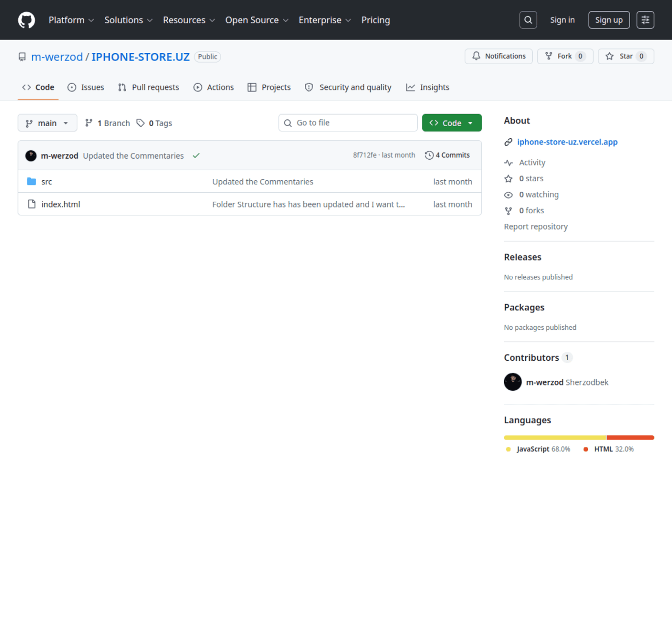Open the appearance settings icon button
The image size is (672, 625).
coord(645,20)
